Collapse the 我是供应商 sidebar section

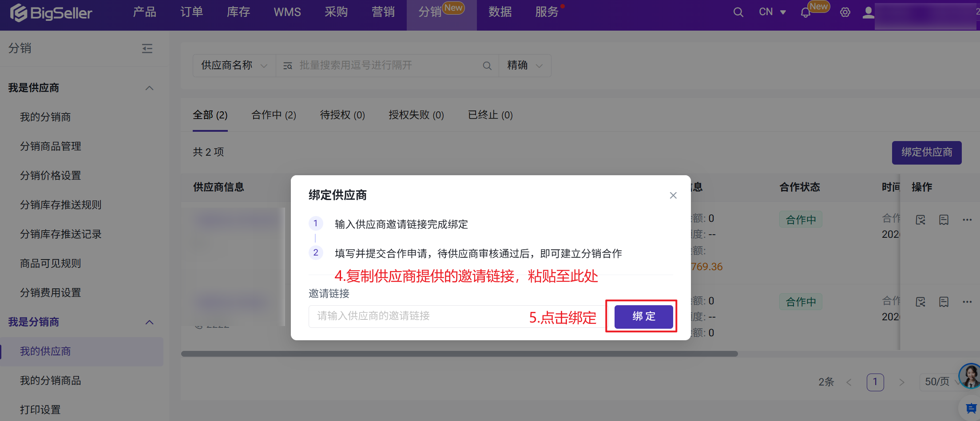[x=150, y=88]
